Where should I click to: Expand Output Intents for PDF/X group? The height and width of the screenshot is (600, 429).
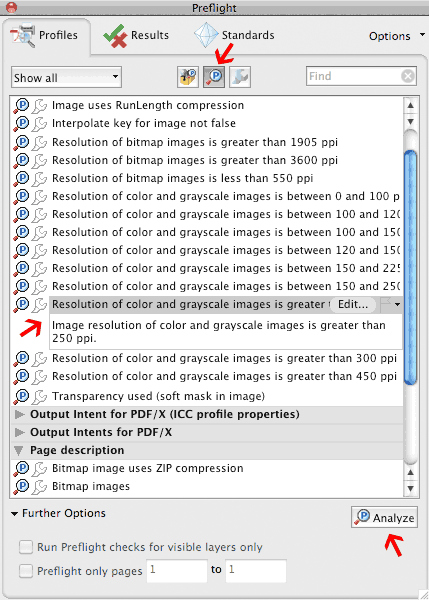coord(19,432)
